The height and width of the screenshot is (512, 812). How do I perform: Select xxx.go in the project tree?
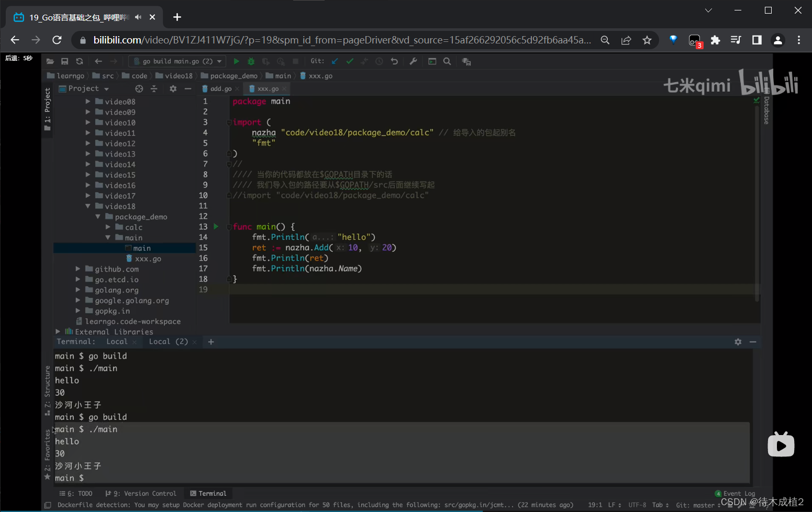pos(148,259)
